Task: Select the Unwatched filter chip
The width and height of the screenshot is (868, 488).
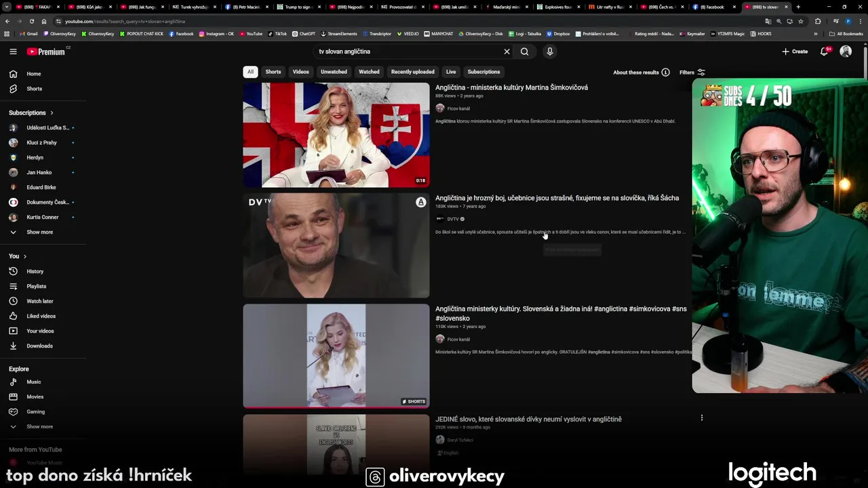Action: (334, 72)
